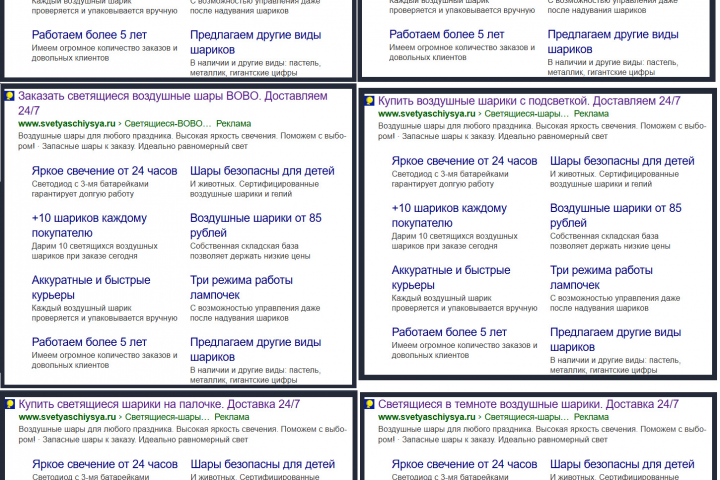Click 'Светодиод с 3-мя батарейками' text in the БОВО ad
The height and width of the screenshot is (480, 720).
coord(90,189)
